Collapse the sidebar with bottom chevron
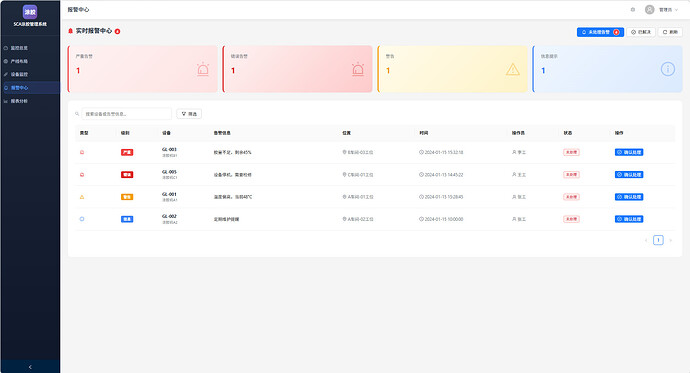The height and width of the screenshot is (373, 690). (30, 367)
